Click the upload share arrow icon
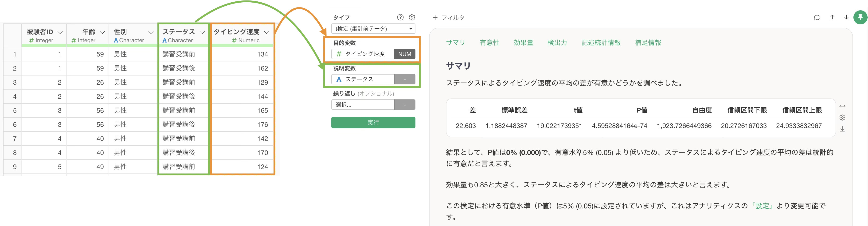Screen dimensions: 868x226 832,18
